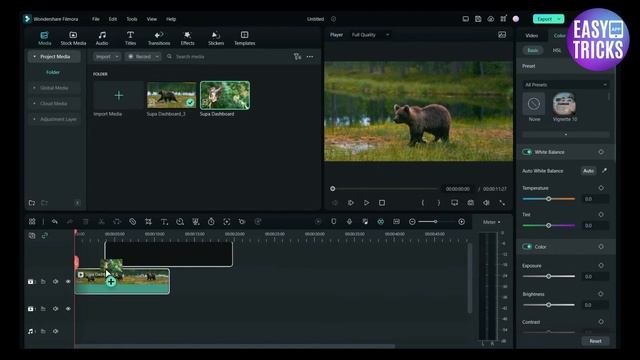This screenshot has width=640, height=360.
Task: Toggle the Exposure keyframe diamond
Action: coord(601,265)
